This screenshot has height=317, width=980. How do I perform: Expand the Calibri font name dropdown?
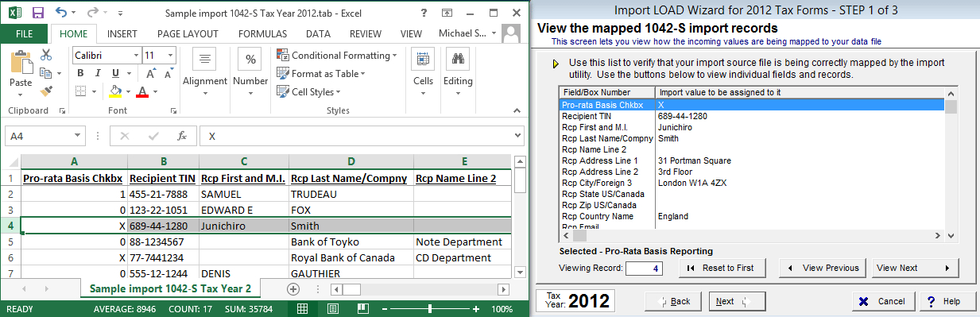click(x=135, y=56)
